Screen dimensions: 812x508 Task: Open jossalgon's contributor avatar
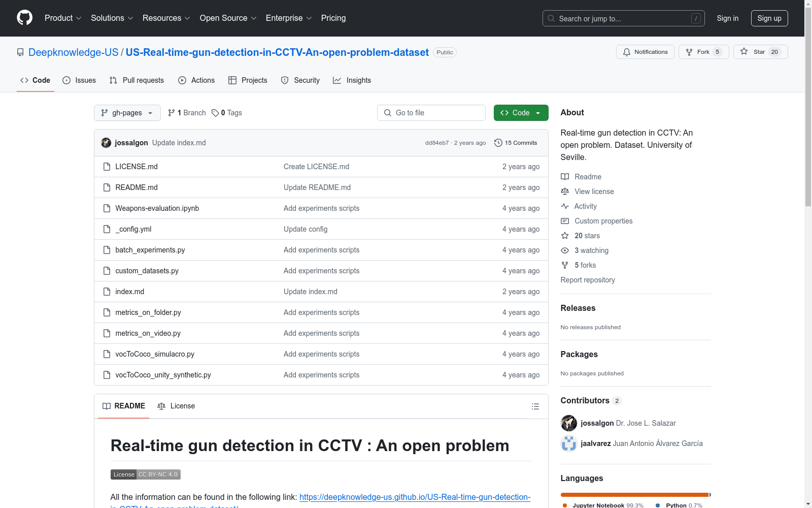(x=569, y=423)
